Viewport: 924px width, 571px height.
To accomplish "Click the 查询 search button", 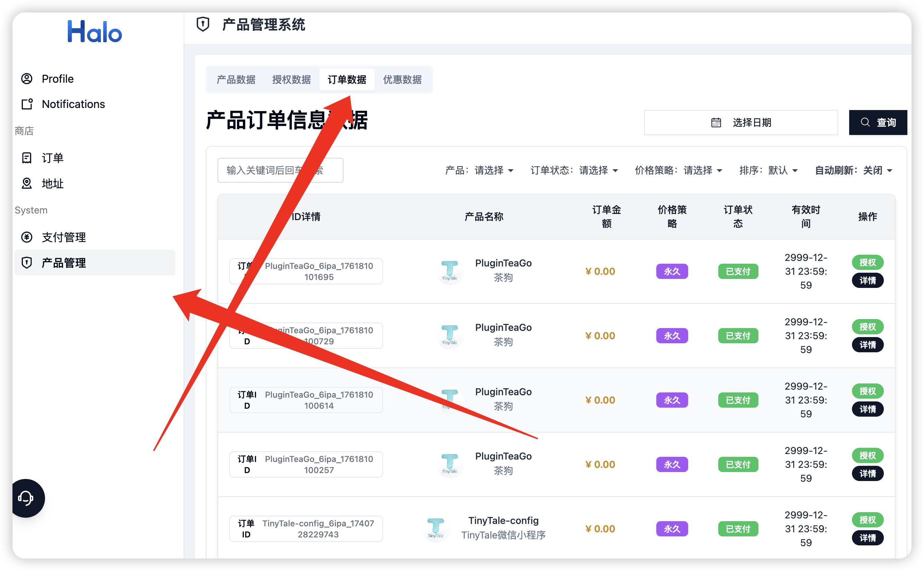I will (878, 123).
